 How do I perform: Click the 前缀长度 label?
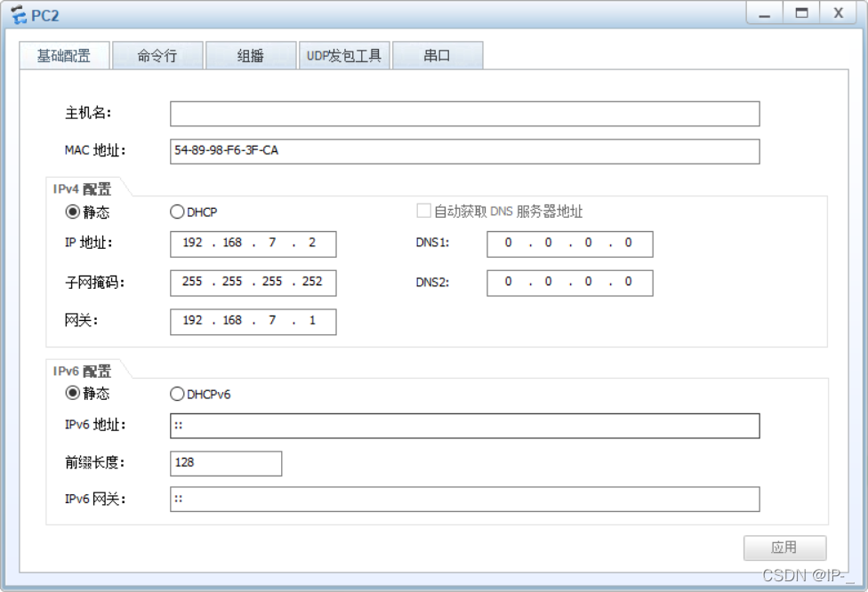[x=94, y=462]
